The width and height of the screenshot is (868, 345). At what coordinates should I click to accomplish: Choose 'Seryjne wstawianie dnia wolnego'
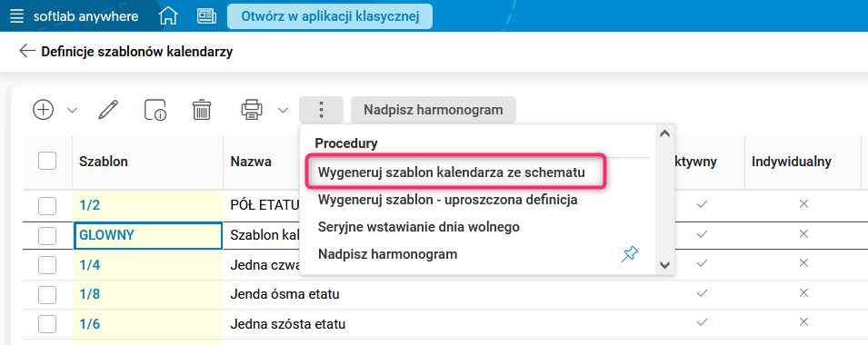point(418,227)
